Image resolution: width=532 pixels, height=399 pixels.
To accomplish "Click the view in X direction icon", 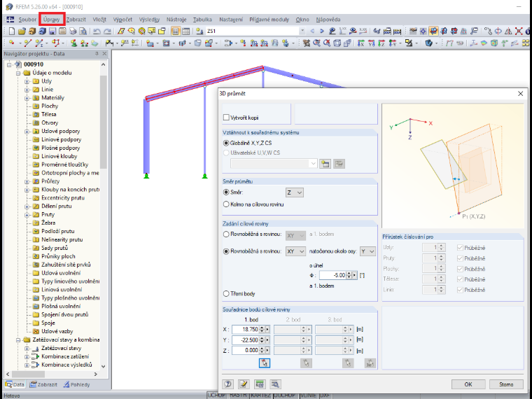I will 361,43.
